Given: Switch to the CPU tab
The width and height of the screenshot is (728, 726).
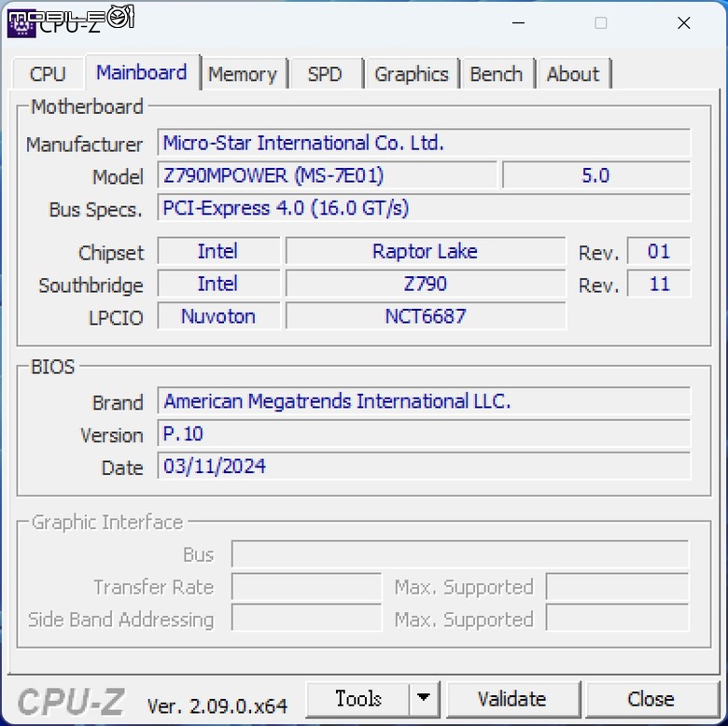Looking at the screenshot, I should click(48, 74).
